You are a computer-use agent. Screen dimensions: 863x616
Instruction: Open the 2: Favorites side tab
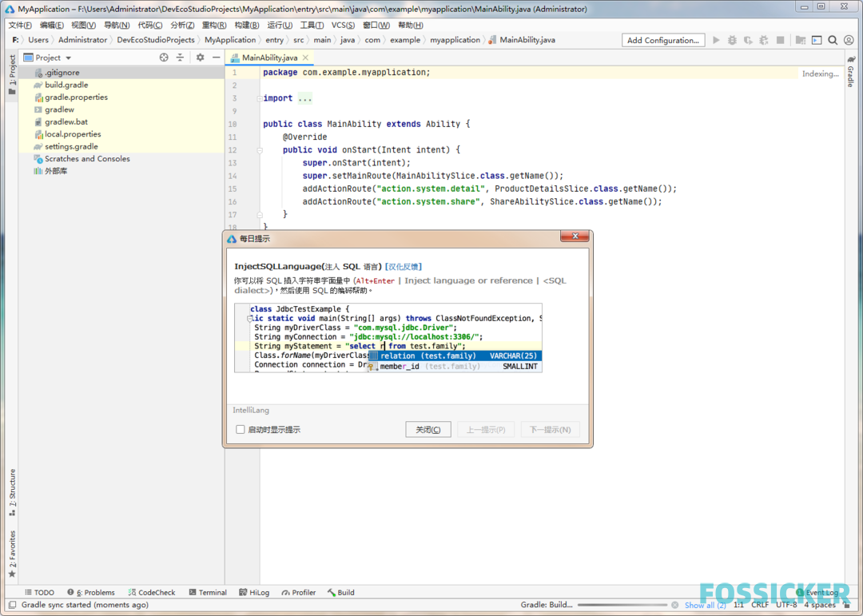12,554
